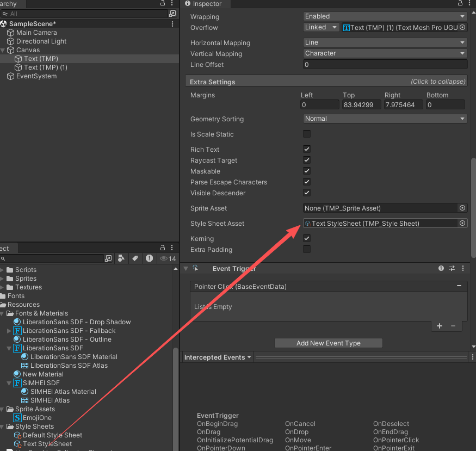The image size is (476, 451).
Task: Toggle hidden packages visibility count
Action: [x=168, y=258]
